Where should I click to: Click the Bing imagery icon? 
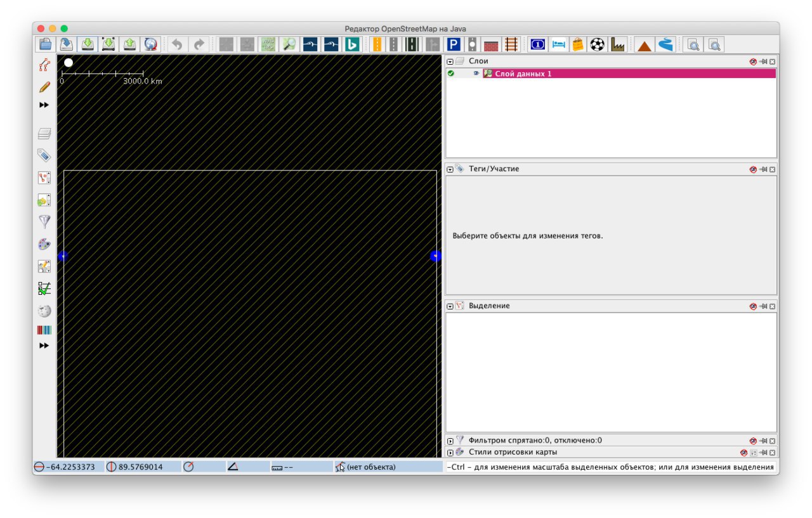coord(351,44)
